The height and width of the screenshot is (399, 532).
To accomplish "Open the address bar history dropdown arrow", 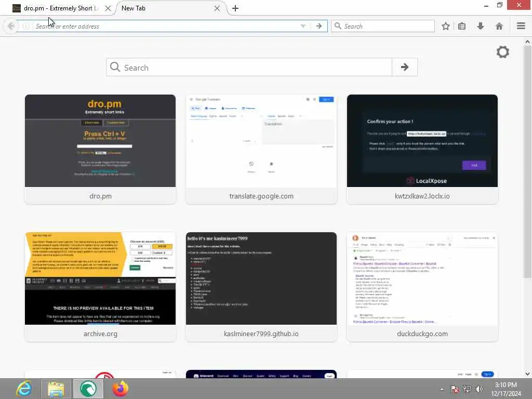I will (x=303, y=26).
